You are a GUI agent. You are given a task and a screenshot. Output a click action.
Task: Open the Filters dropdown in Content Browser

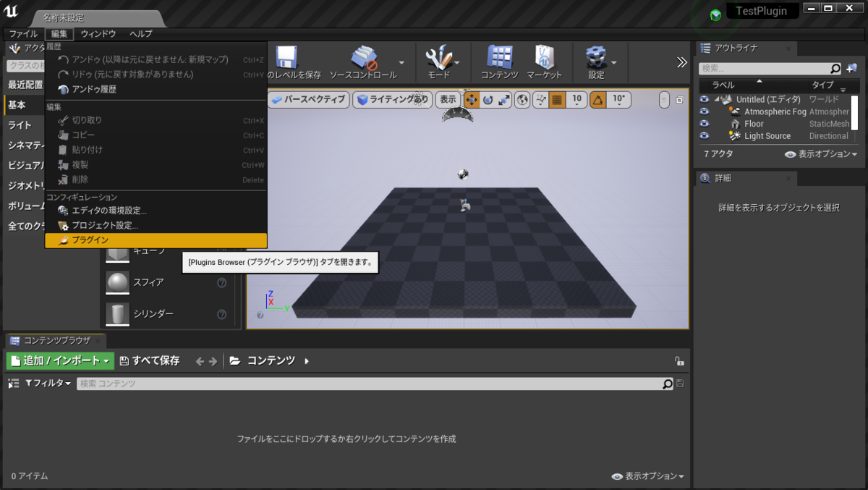pyautogui.click(x=48, y=384)
